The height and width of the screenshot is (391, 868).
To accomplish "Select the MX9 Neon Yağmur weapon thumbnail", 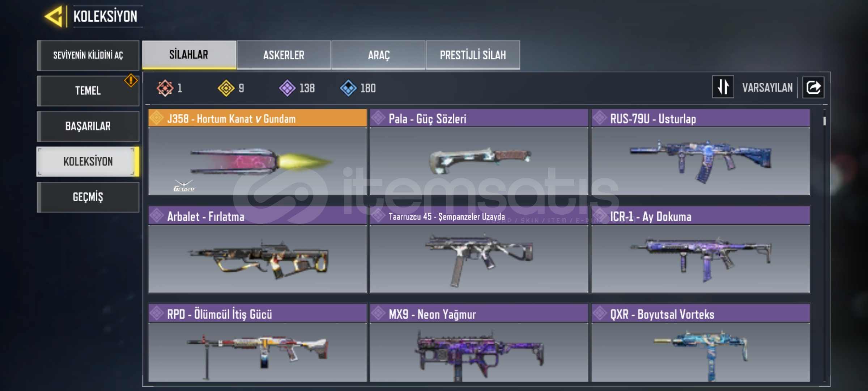I will click(479, 352).
